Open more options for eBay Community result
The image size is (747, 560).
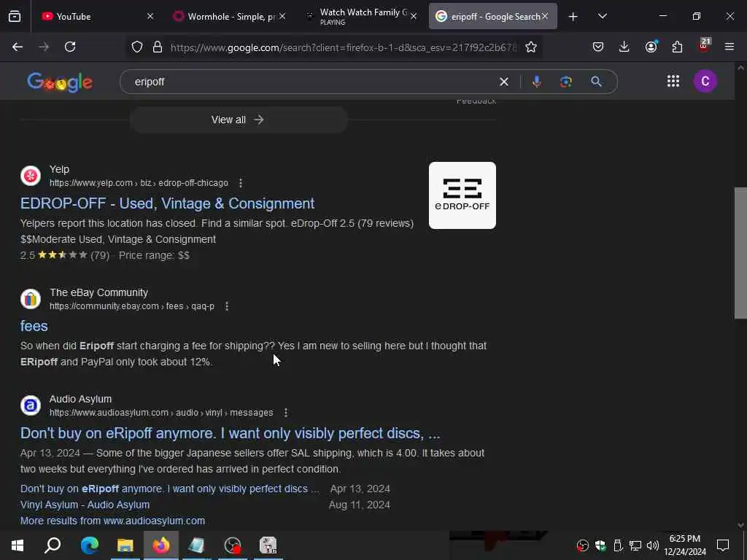pyautogui.click(x=227, y=306)
